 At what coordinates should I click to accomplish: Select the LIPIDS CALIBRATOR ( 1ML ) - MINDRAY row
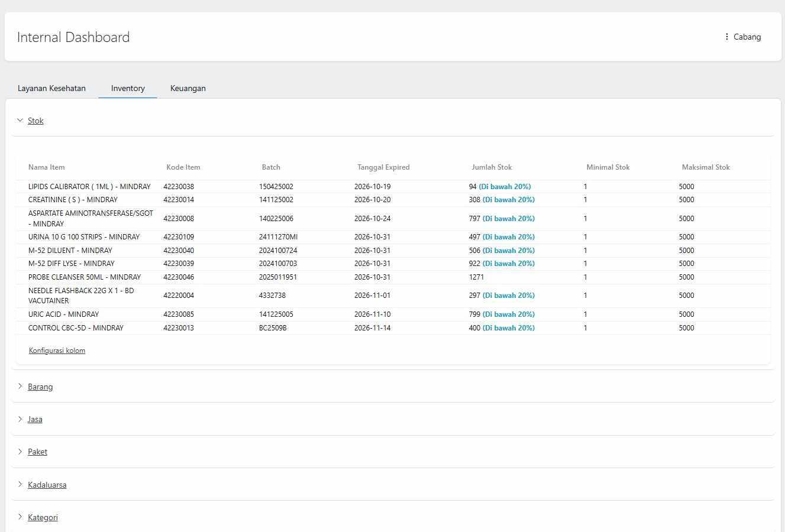click(x=393, y=186)
